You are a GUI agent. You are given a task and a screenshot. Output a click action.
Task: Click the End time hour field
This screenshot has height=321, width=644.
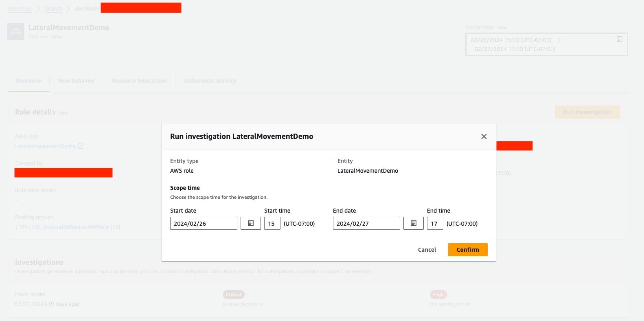(x=435, y=223)
